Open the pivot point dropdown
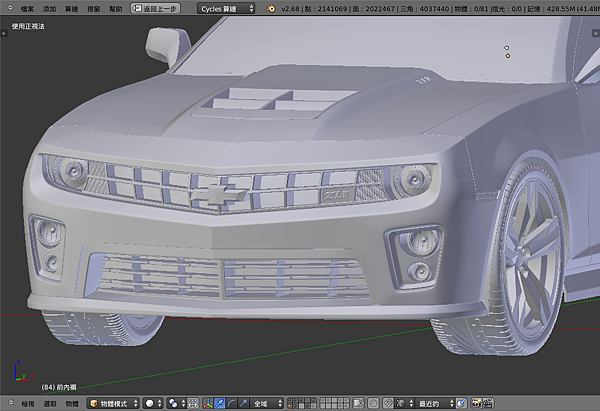Viewport: 600px width, 411px height. pyautogui.click(x=176, y=403)
